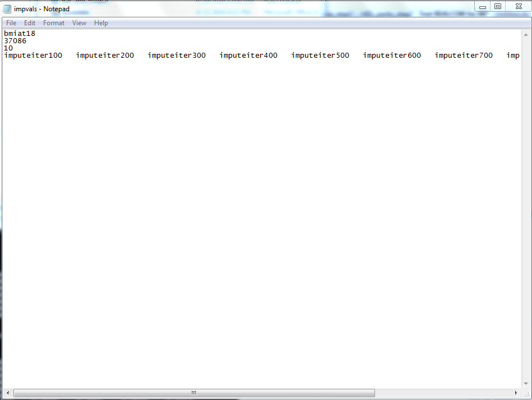The width and height of the screenshot is (532, 400).
Task: Minimize the impvals Notepad window
Action: point(483,6)
